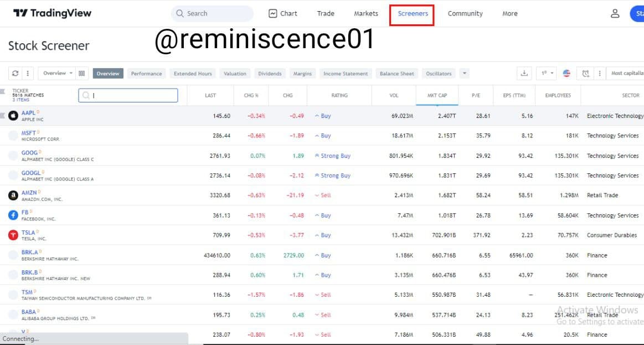Expand the Overview column set dropdown
644x345 pixels.
56,74
